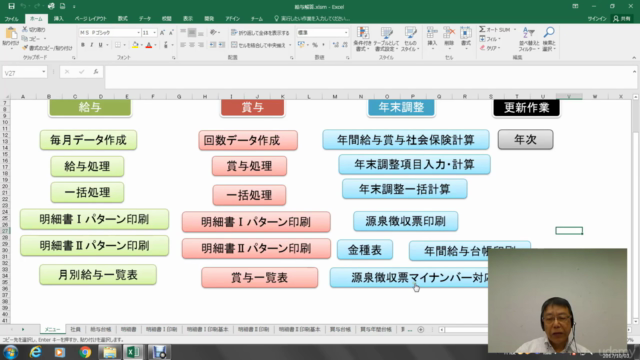Click the red 賞与処理 button

coord(249,166)
